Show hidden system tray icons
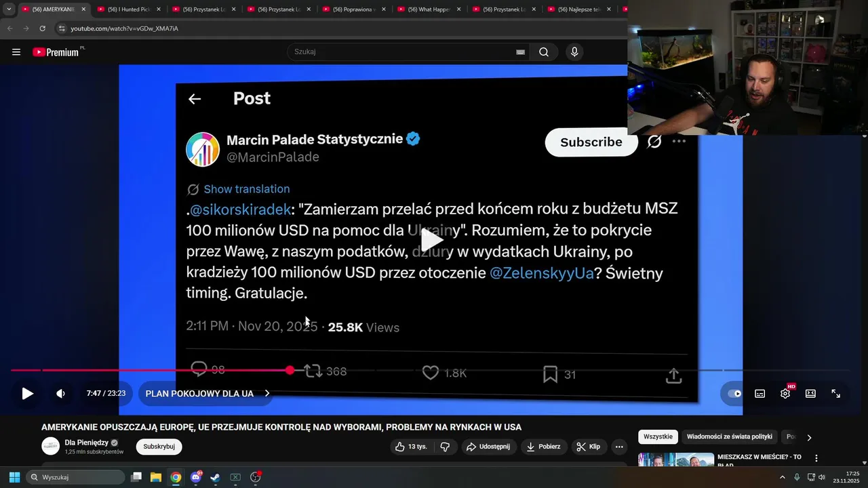 [x=782, y=477]
